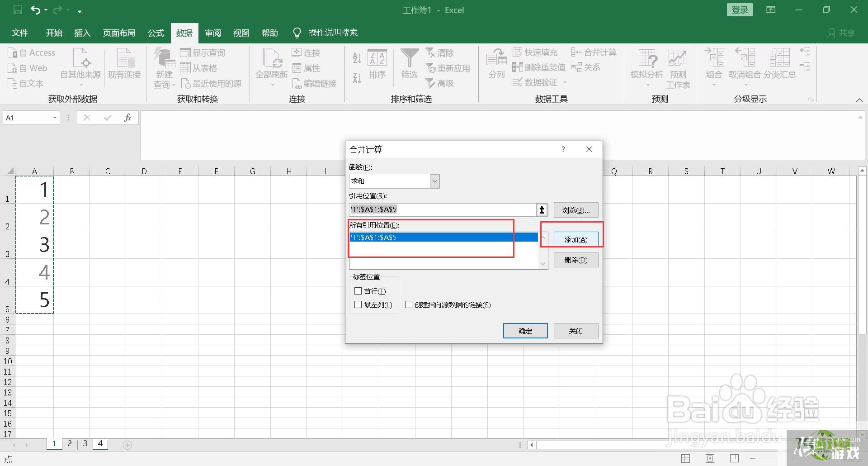Viewport: 868px width, 466px height.
Task: Confirm with OK (确定) button
Action: (x=525, y=331)
